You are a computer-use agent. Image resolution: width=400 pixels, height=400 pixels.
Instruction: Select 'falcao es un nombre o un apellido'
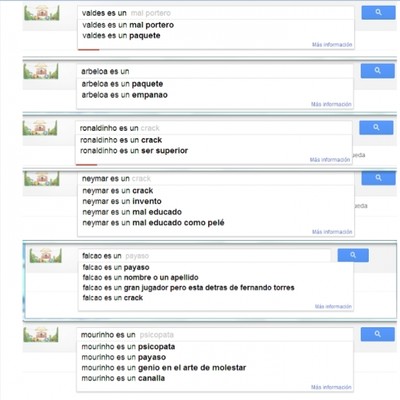(140, 277)
